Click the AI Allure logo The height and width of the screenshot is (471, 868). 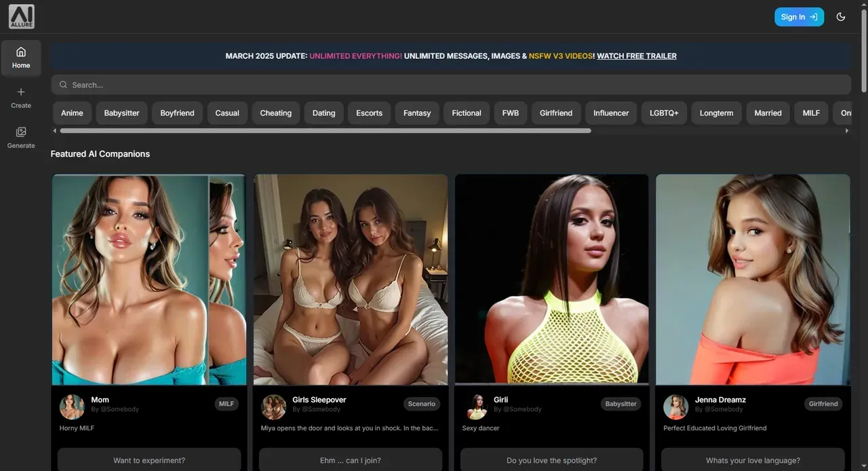(21, 16)
